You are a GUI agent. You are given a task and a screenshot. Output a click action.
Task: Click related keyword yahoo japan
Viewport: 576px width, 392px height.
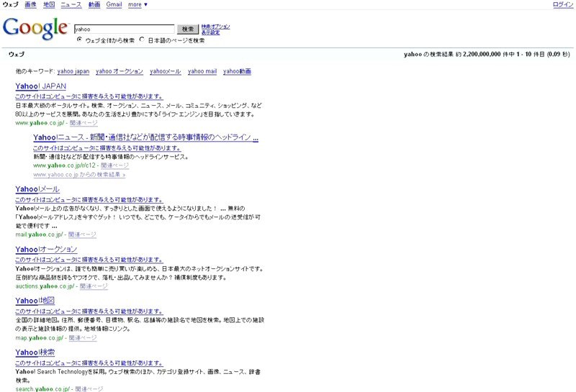(x=73, y=71)
